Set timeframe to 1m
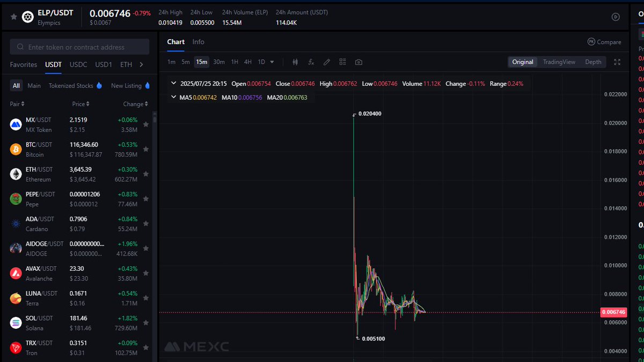This screenshot has width=644, height=362. click(171, 62)
